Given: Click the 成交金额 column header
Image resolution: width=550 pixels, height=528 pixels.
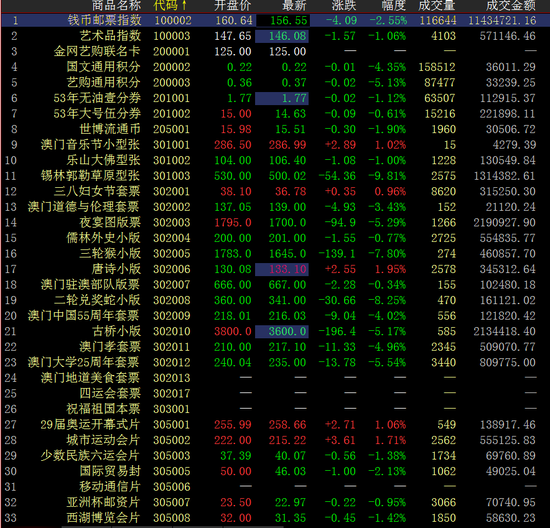Looking at the screenshot, I should click(x=511, y=5).
